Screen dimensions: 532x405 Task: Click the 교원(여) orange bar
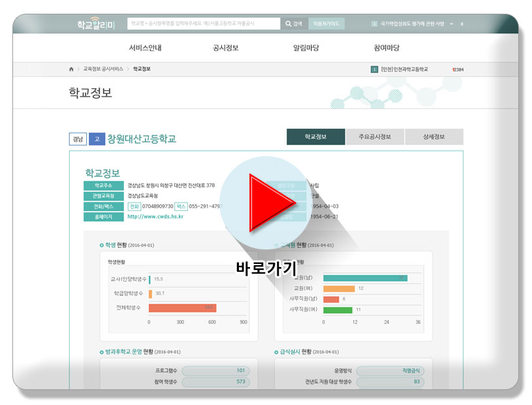tap(339, 289)
